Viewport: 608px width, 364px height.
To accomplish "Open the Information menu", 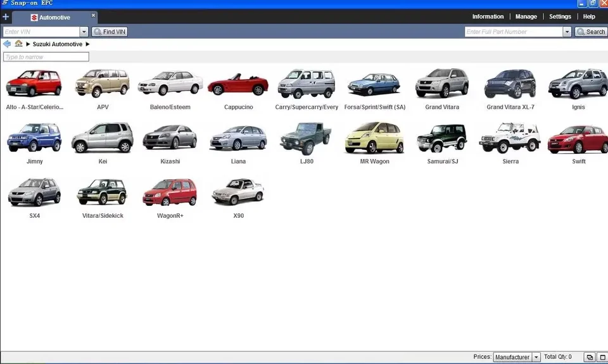I will coord(488,16).
